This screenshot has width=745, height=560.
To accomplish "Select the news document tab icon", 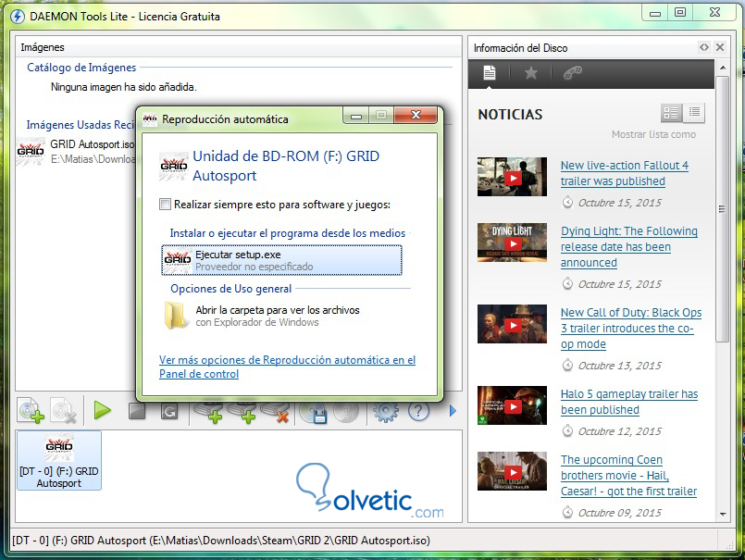I will [x=490, y=73].
